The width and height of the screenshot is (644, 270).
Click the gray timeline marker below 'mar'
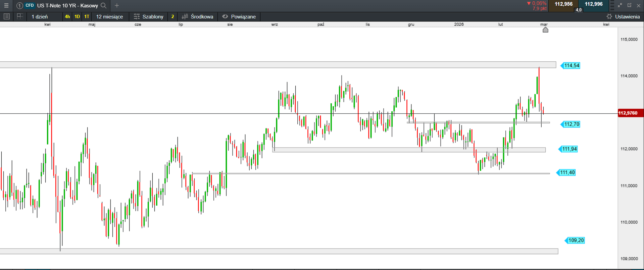[545, 30]
